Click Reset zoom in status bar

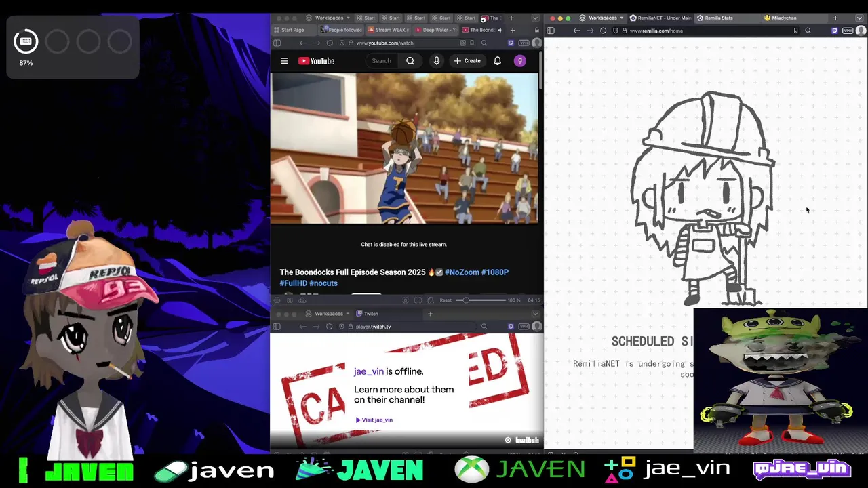[x=446, y=300]
